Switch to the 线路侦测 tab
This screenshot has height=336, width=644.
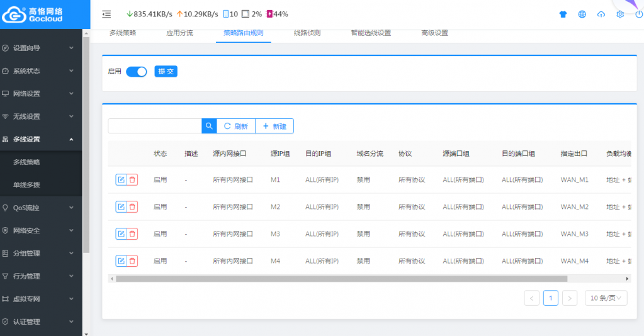click(307, 33)
